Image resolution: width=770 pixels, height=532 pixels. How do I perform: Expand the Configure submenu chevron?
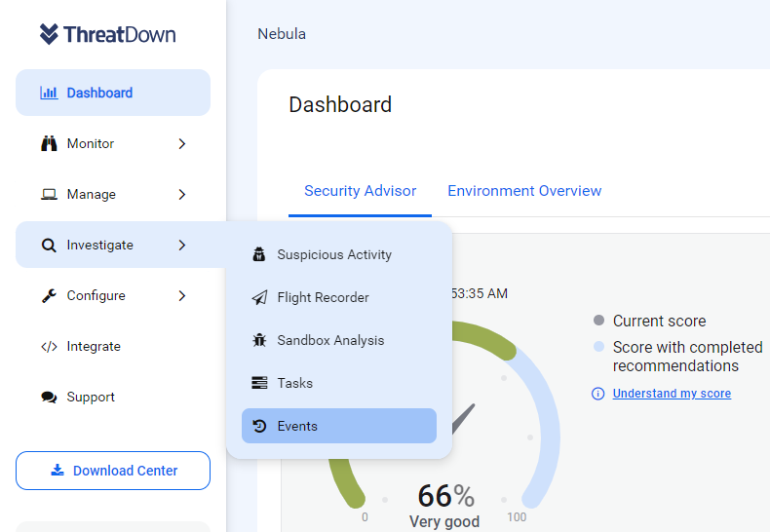(182, 295)
